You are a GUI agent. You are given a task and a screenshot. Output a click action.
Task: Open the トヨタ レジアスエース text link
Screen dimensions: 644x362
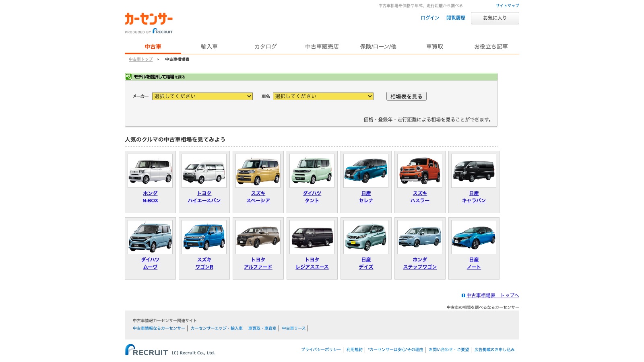click(x=312, y=263)
